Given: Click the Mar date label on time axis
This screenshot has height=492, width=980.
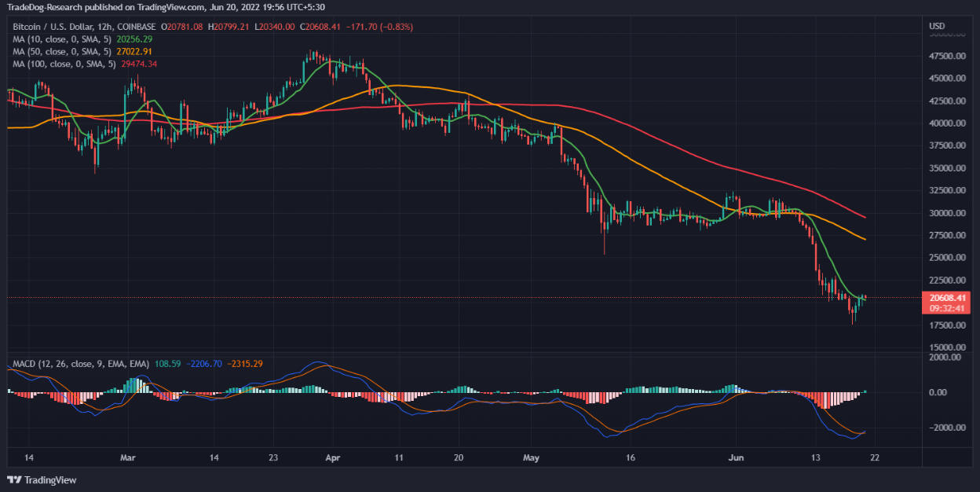Looking at the screenshot, I should (x=129, y=457).
